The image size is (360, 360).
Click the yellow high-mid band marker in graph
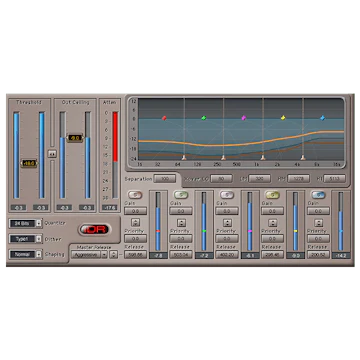283,118
